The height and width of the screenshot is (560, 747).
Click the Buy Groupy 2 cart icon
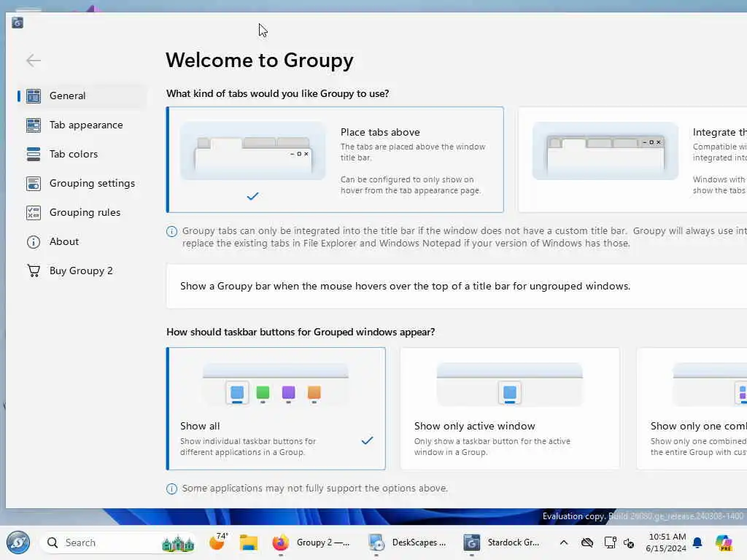pos(34,271)
